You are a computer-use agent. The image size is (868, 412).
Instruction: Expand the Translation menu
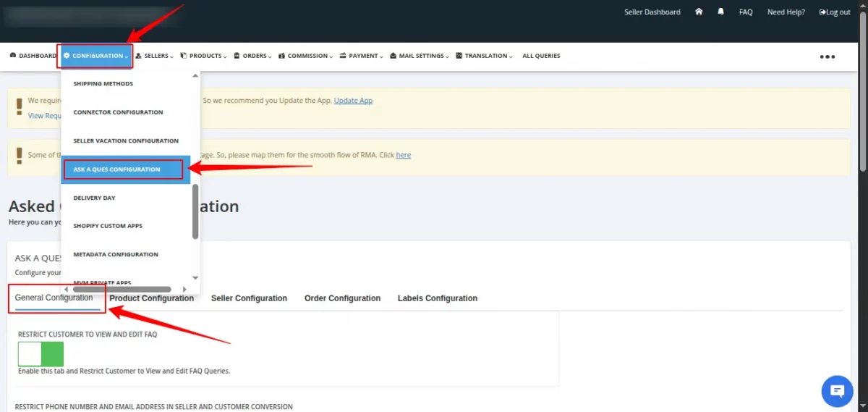[x=484, y=56]
